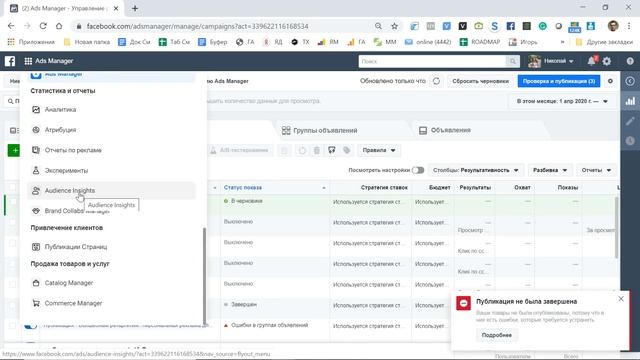The width and height of the screenshot is (640, 360).
Task: Open the Новая папка bookmark folder
Action: click(87, 42)
